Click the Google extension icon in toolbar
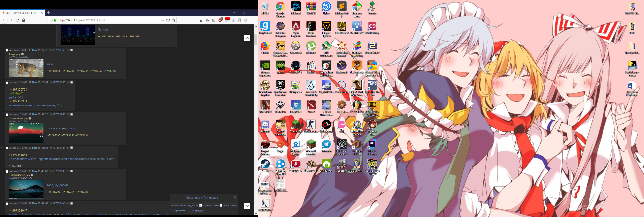The image size is (644, 217). point(233,20)
